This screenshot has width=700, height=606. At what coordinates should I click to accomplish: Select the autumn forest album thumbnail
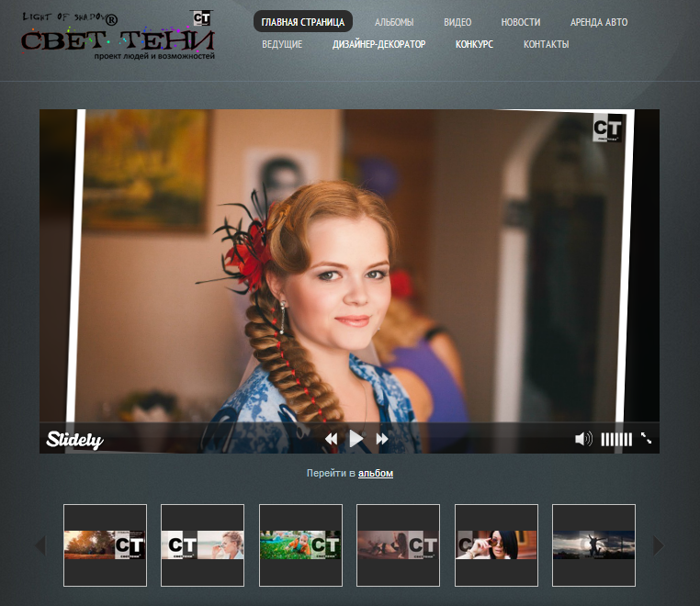click(105, 545)
